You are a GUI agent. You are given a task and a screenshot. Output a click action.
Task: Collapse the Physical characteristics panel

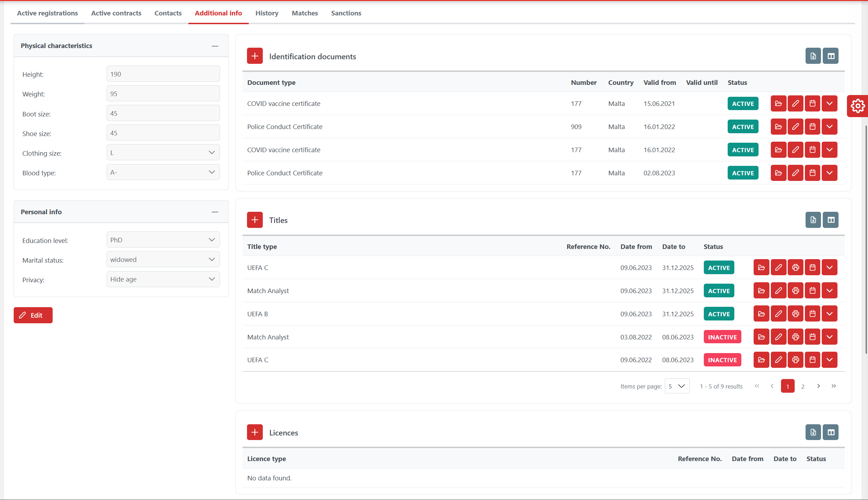coord(215,46)
